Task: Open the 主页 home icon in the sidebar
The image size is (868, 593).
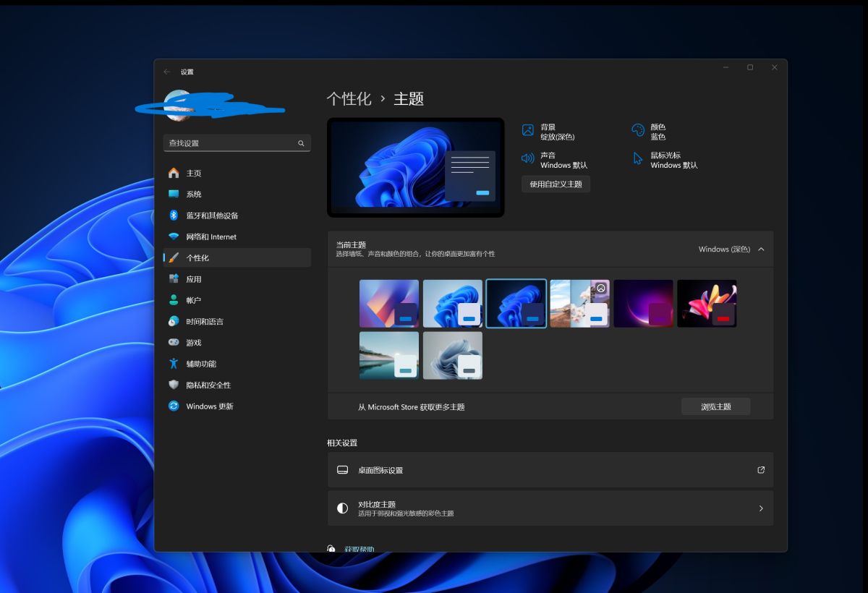Action: click(x=174, y=173)
